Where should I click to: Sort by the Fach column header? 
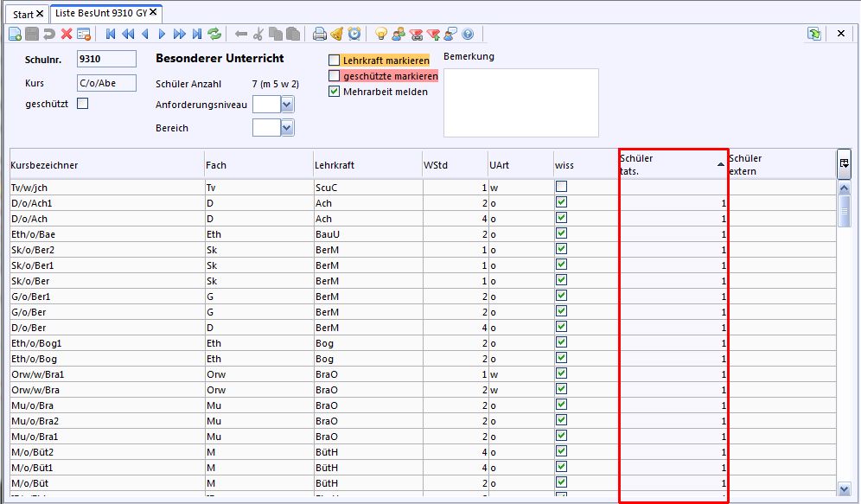click(258, 165)
